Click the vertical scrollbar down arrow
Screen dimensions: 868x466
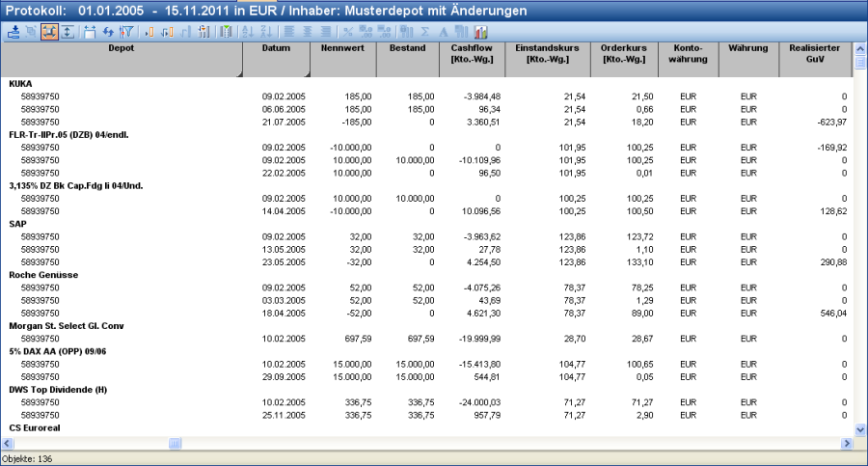(x=860, y=429)
